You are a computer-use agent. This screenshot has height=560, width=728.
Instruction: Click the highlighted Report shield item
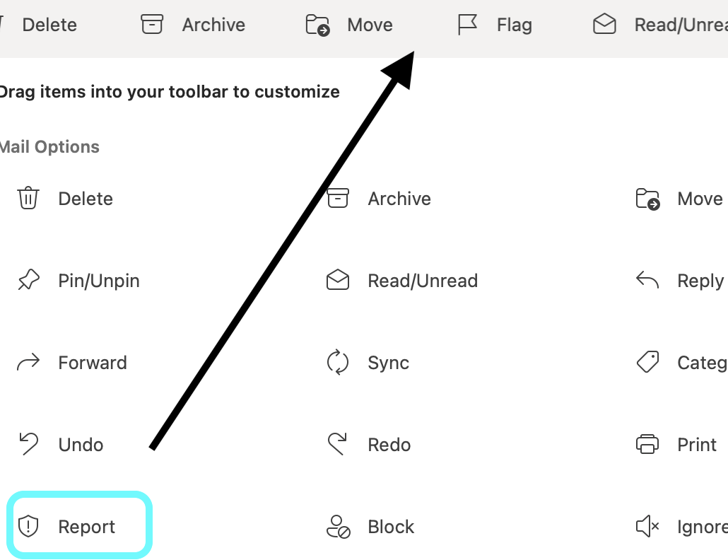(79, 526)
